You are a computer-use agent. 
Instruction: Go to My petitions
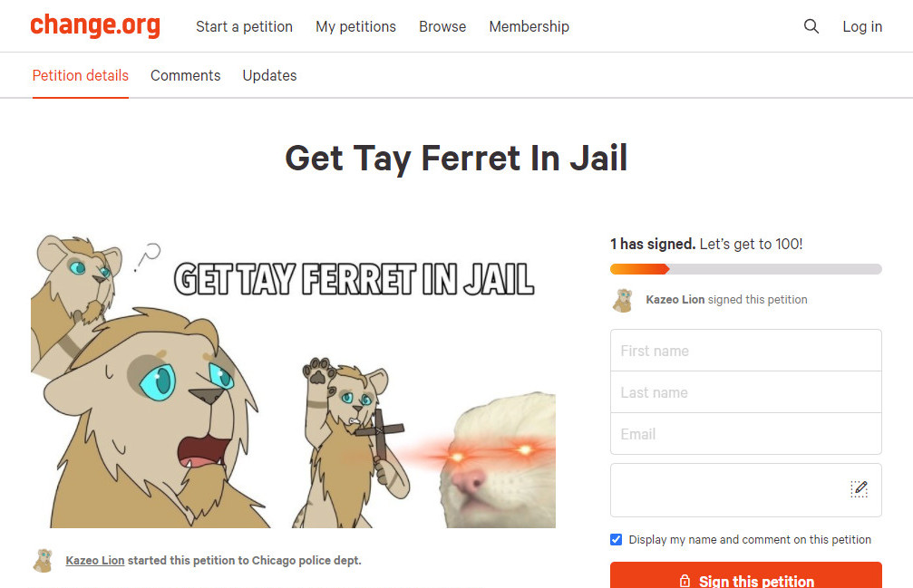355,27
